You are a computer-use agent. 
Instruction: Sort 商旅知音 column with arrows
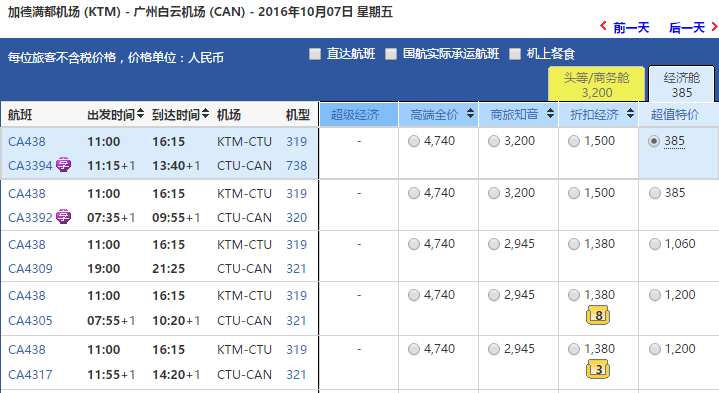click(550, 114)
